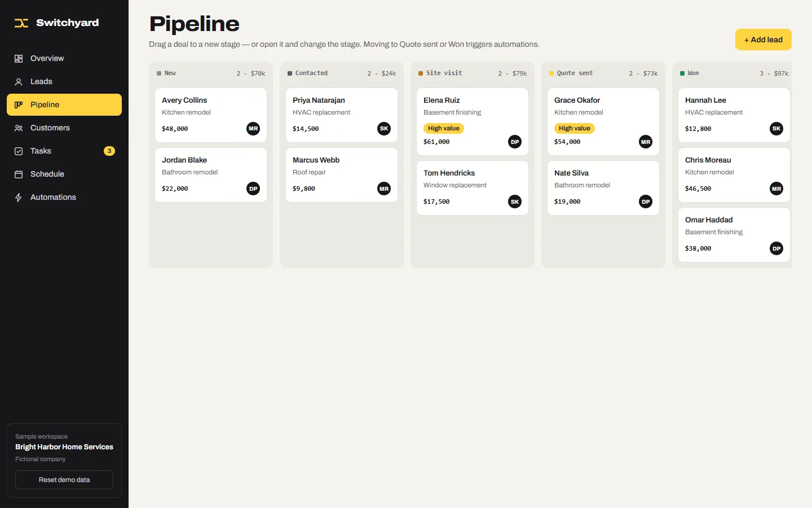The image size is (812, 508).
Task: Click the SK avatar on Priya Natarajan card
Action: click(x=384, y=129)
